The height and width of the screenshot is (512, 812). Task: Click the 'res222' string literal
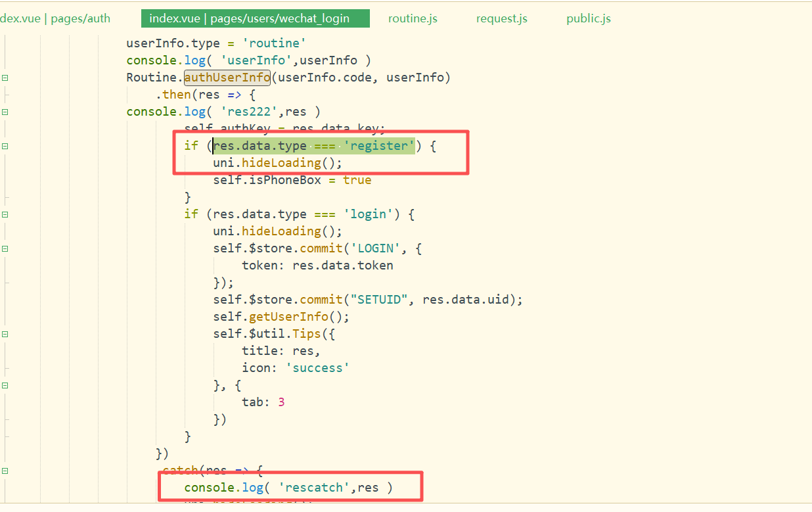253,112
